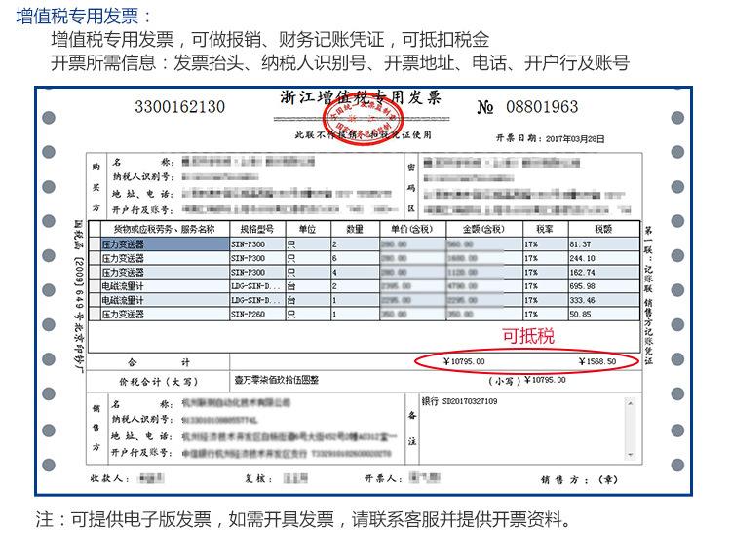Select the issue date 2017年03月28日
The width and height of the screenshot is (731, 560).
coord(575,139)
